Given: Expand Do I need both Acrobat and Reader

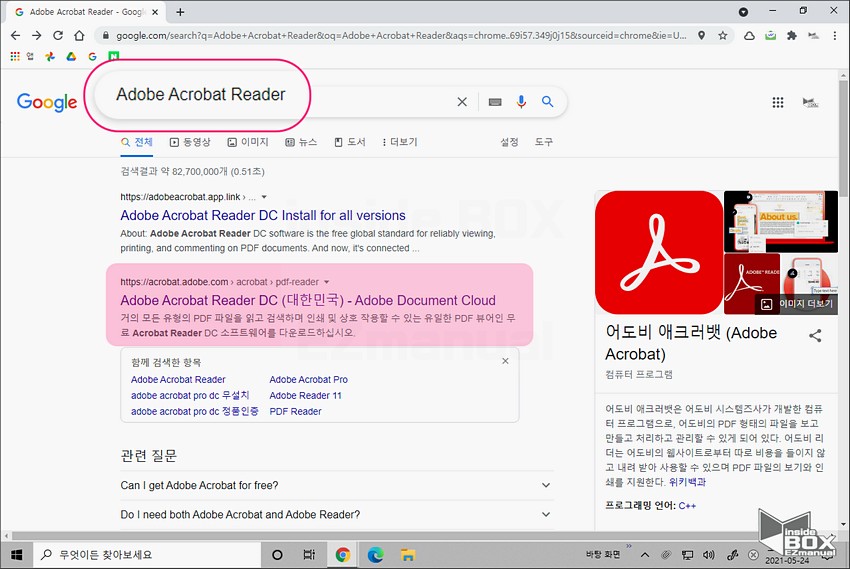Looking at the screenshot, I should 336,515.
